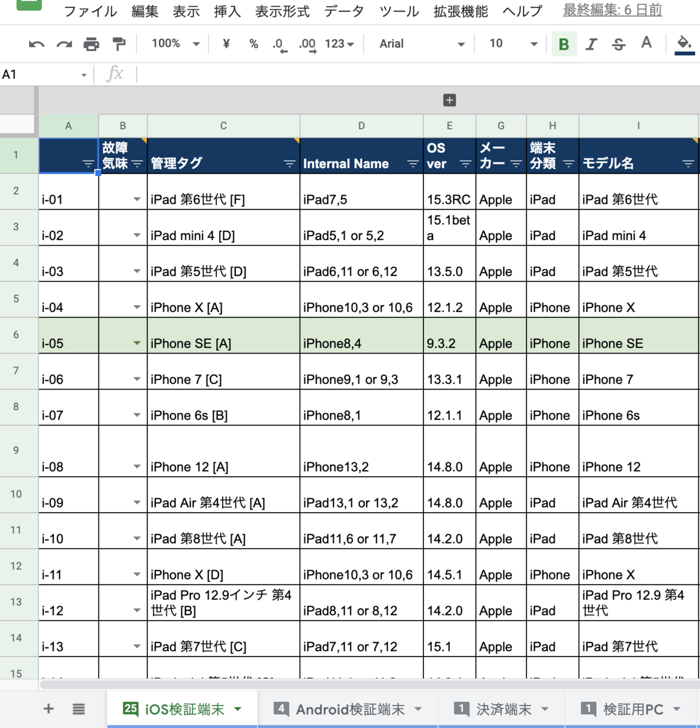Open 故障気味 dropdown in row i-12
Viewport: 700px width, 728px height.
coord(137,611)
